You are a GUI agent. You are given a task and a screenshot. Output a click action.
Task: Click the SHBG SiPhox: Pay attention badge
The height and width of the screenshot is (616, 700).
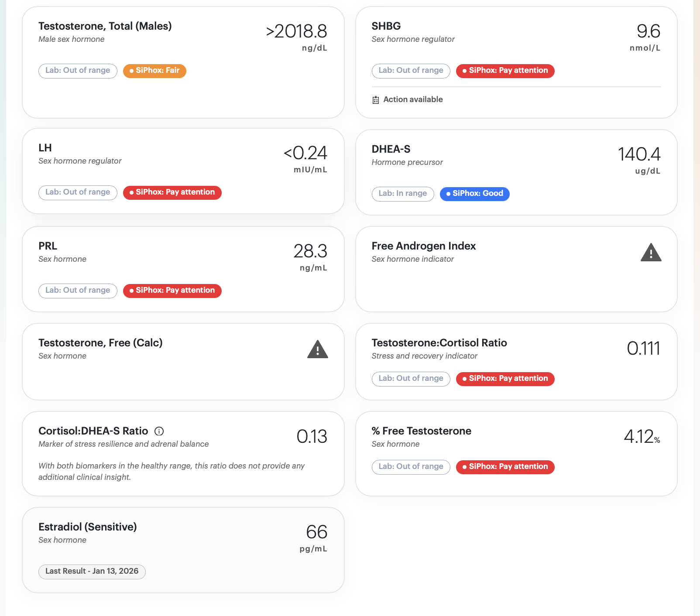(x=505, y=71)
